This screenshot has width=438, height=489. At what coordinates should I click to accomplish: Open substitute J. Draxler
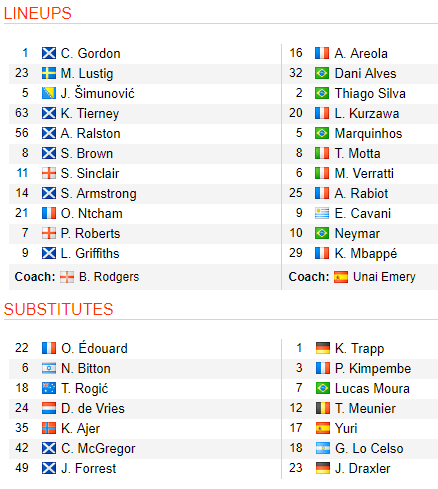pos(363,468)
